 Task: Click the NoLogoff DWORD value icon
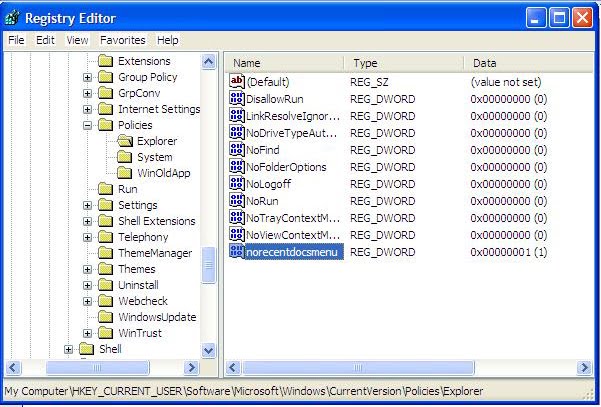click(x=237, y=184)
